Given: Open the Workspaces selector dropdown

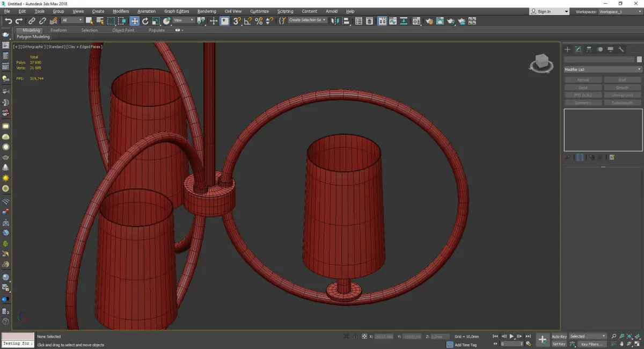Looking at the screenshot, I should (x=620, y=11).
